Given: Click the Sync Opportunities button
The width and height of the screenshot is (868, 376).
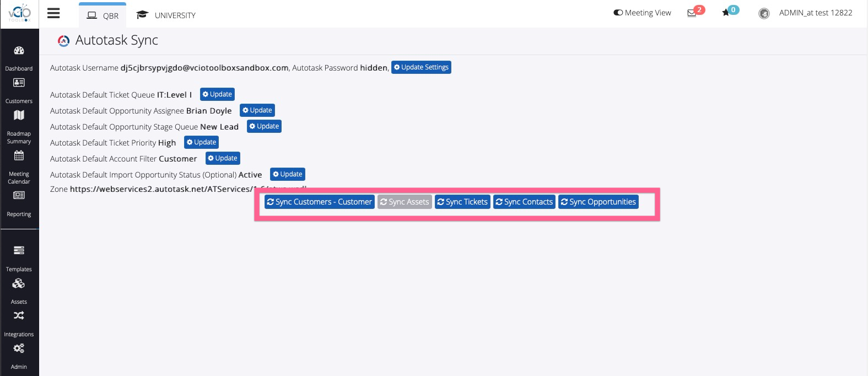Looking at the screenshot, I should (599, 202).
